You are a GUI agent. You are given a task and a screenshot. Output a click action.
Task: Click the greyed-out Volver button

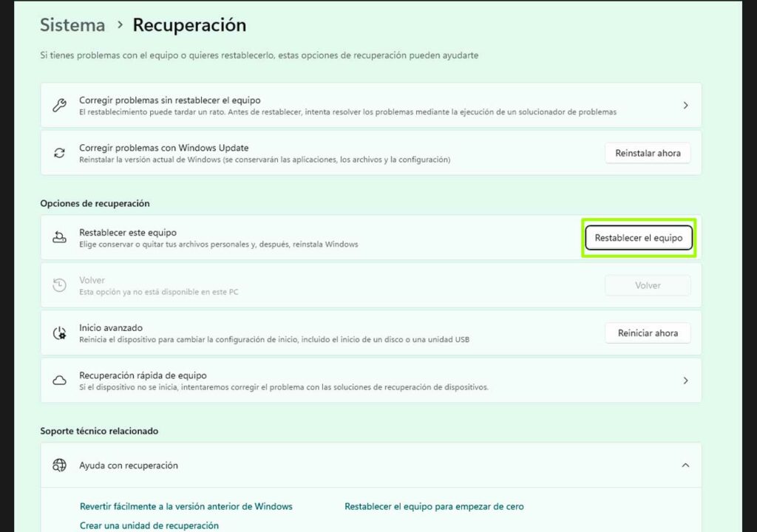648,285
